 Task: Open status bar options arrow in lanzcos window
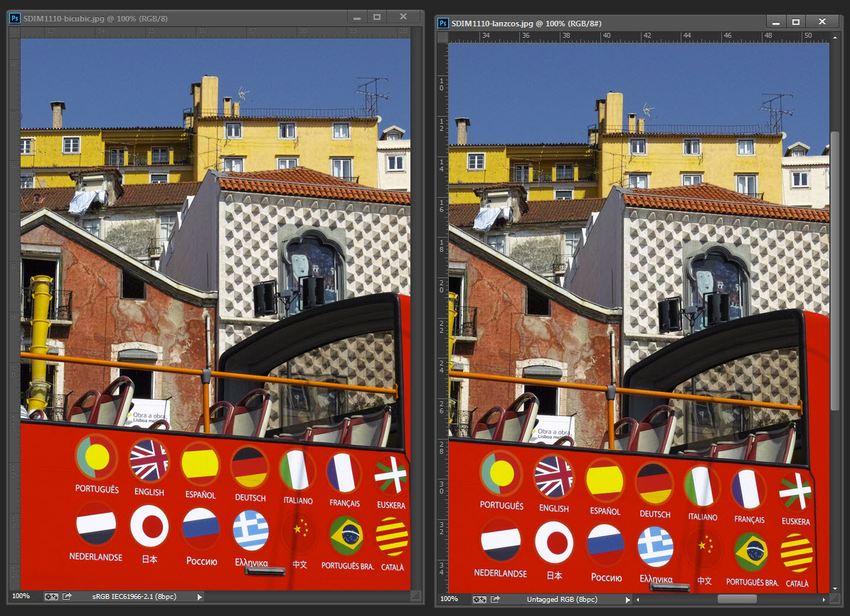click(x=627, y=600)
